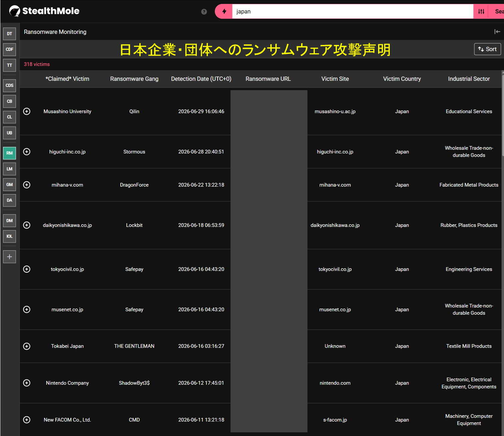This screenshot has width=504, height=436.
Task: Click the Victim Country column header
Action: pyautogui.click(x=402, y=79)
